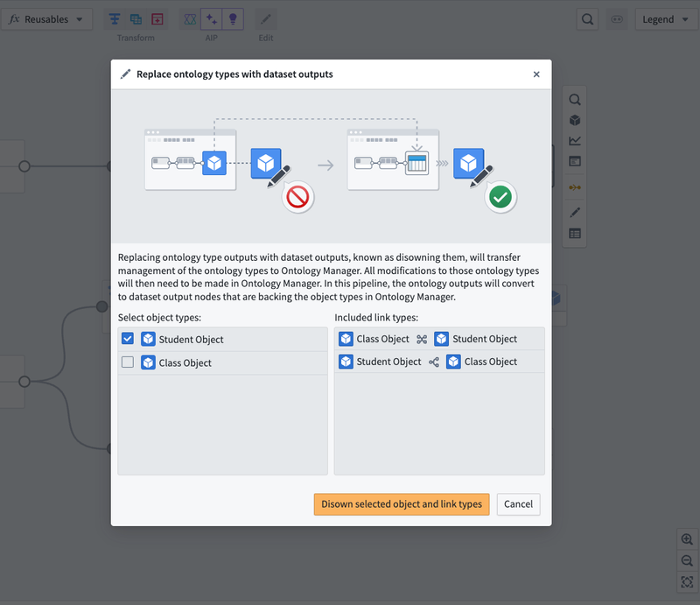Click the search icon in the top toolbar

point(588,19)
